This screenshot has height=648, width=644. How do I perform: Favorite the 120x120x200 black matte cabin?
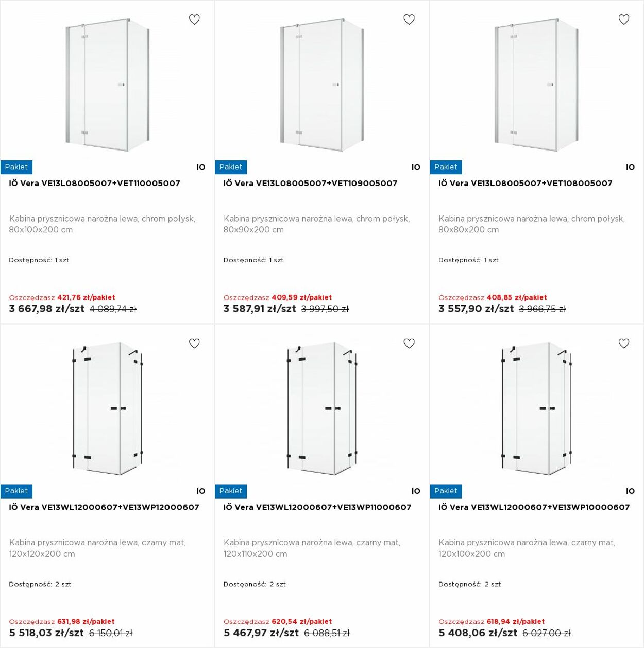pyautogui.click(x=194, y=343)
